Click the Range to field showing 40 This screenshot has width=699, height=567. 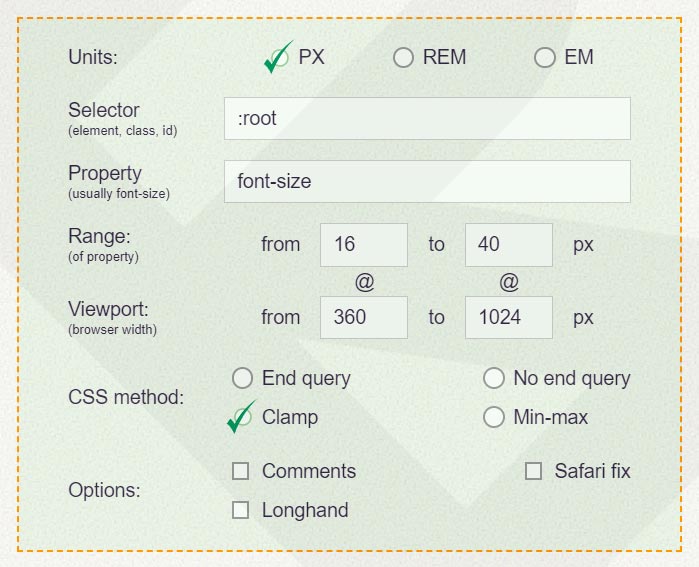509,245
